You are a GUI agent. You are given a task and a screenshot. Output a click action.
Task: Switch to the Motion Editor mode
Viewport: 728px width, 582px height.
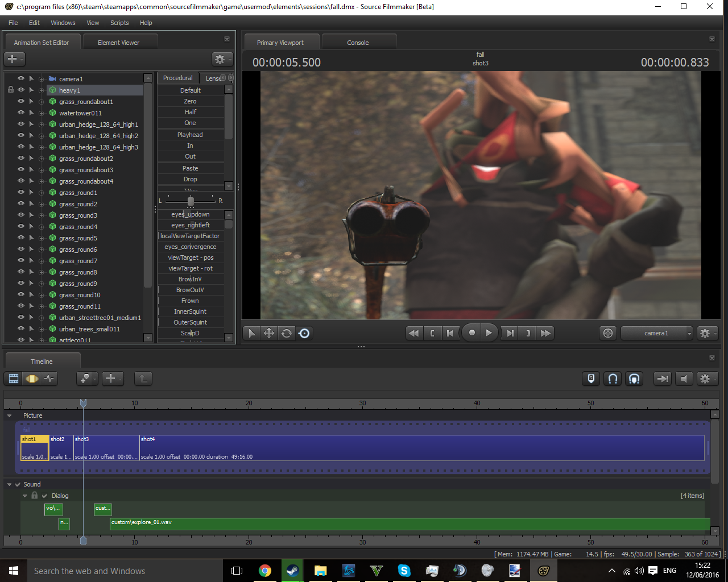click(32, 379)
